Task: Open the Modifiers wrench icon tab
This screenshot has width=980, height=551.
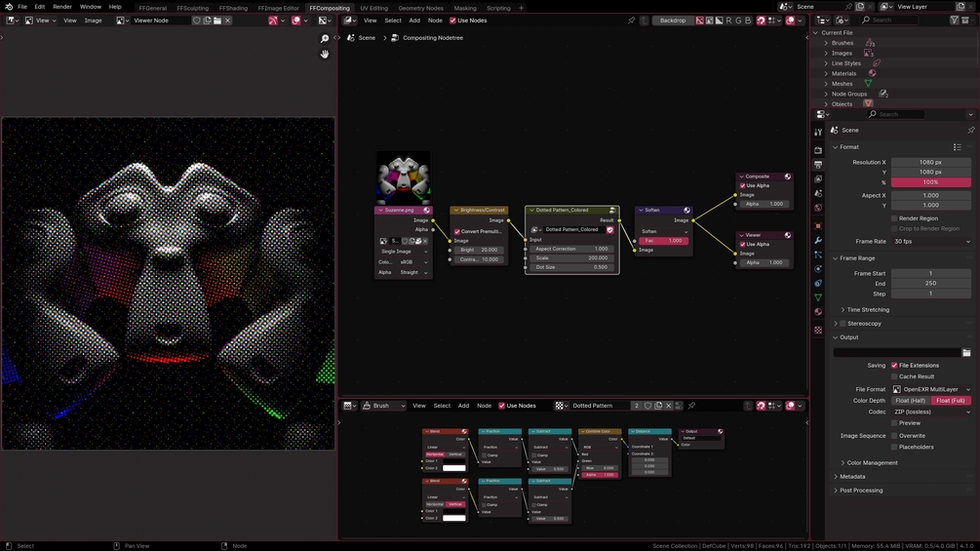Action: point(818,241)
